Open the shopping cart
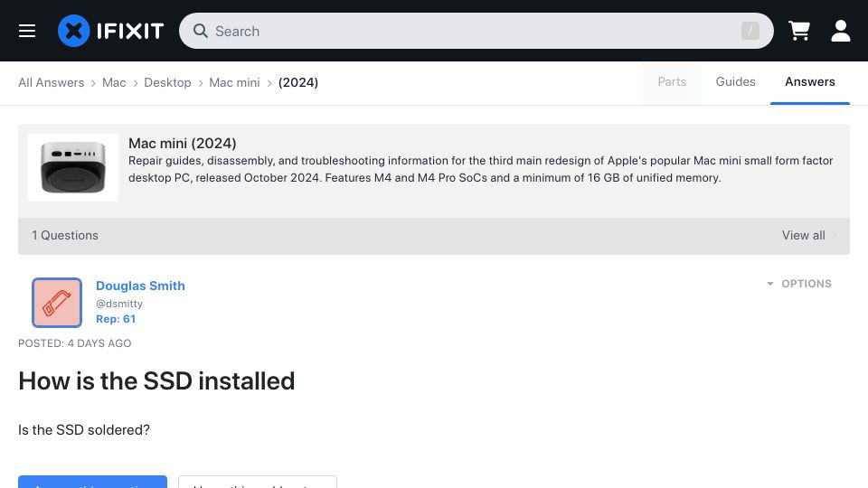868x488 pixels. (798, 31)
